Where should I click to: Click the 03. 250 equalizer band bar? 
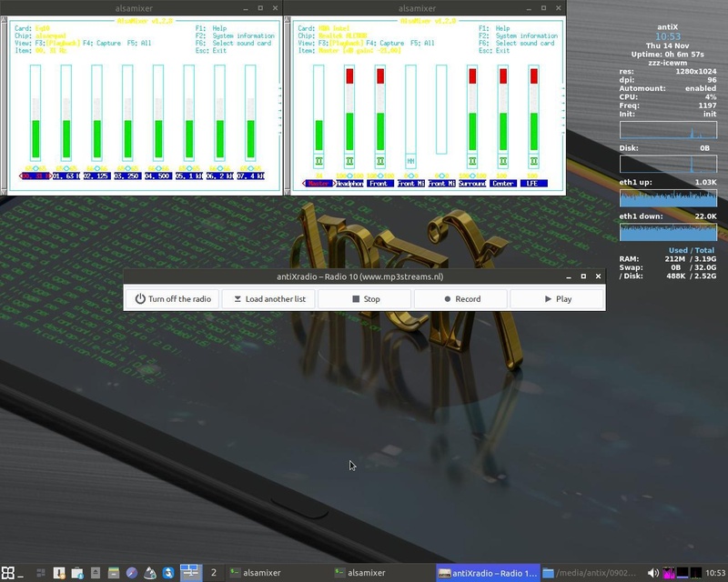127,113
